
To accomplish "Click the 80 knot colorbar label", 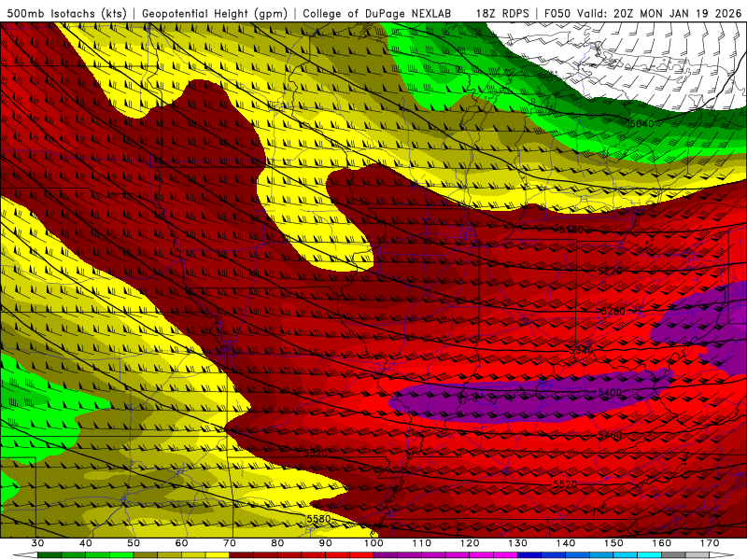I will coord(277,543).
